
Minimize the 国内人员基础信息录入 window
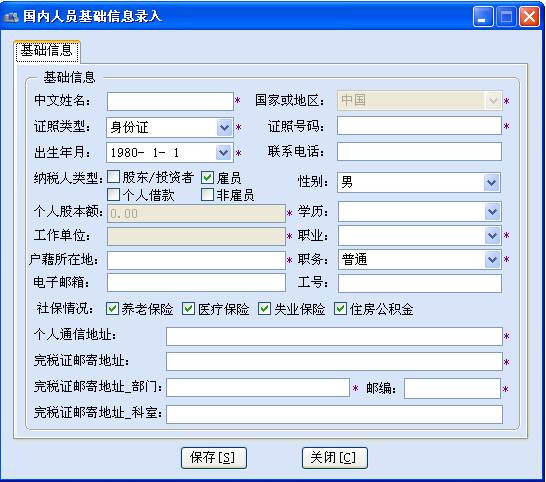click(x=483, y=16)
